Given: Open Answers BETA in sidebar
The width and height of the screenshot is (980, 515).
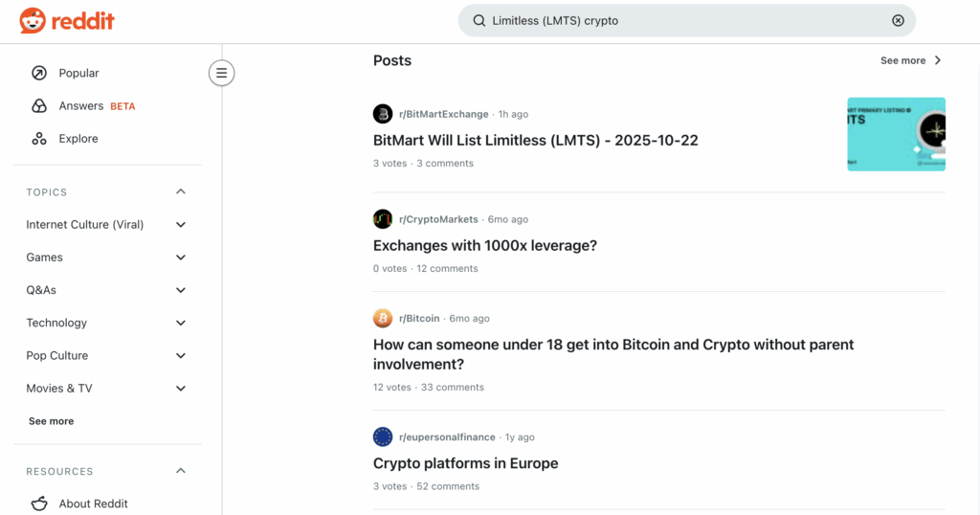Looking at the screenshot, I should click(x=81, y=106).
